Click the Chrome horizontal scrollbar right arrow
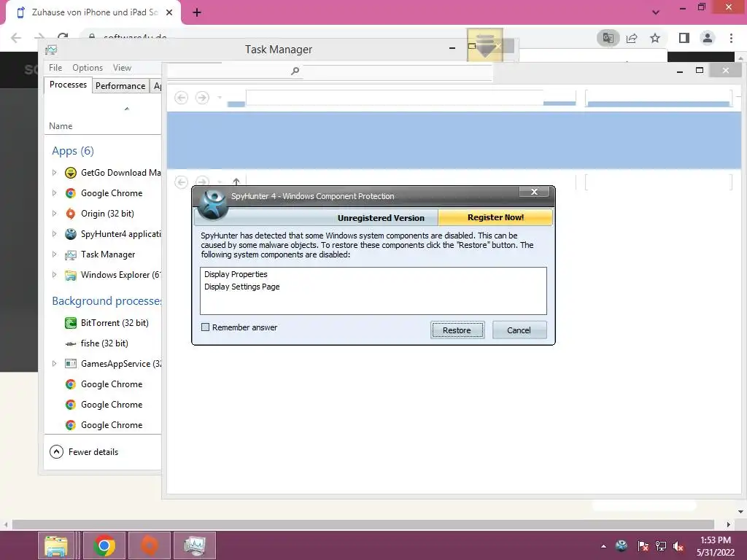747x560 pixels. coord(729,525)
